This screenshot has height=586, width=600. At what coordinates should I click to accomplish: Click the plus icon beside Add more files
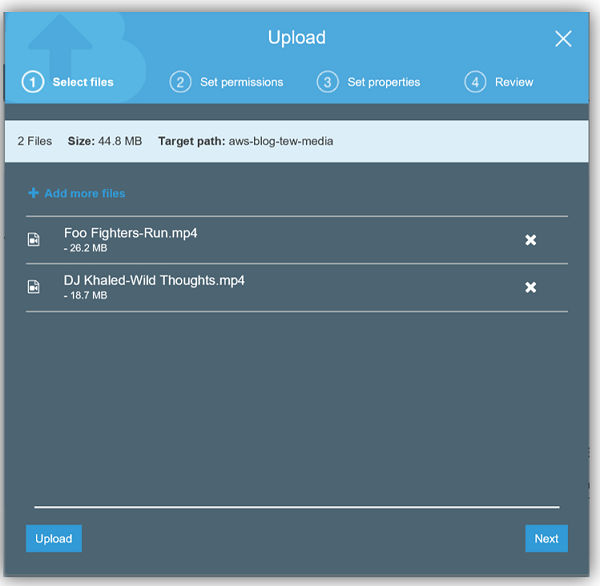(33, 193)
